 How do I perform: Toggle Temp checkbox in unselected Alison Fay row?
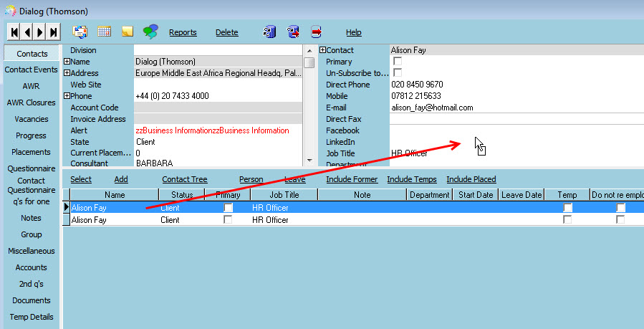pos(567,220)
